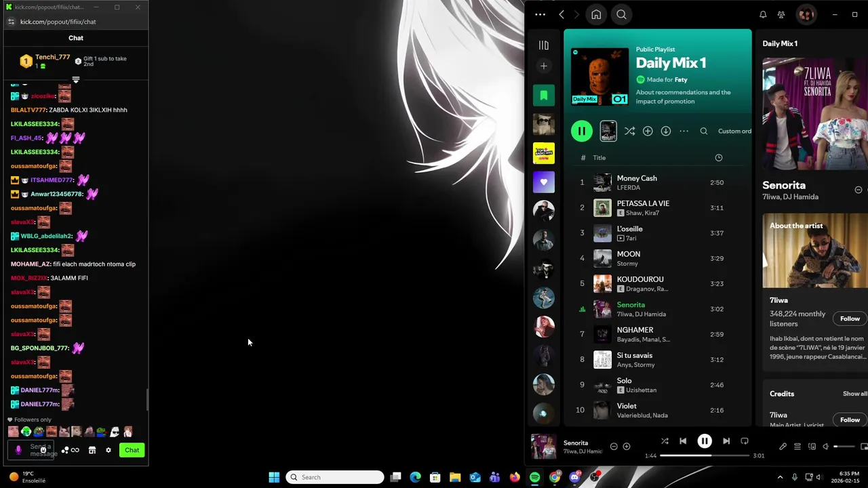Add Daily Mix 1 to library
The width and height of the screenshot is (868, 488).
(648, 131)
